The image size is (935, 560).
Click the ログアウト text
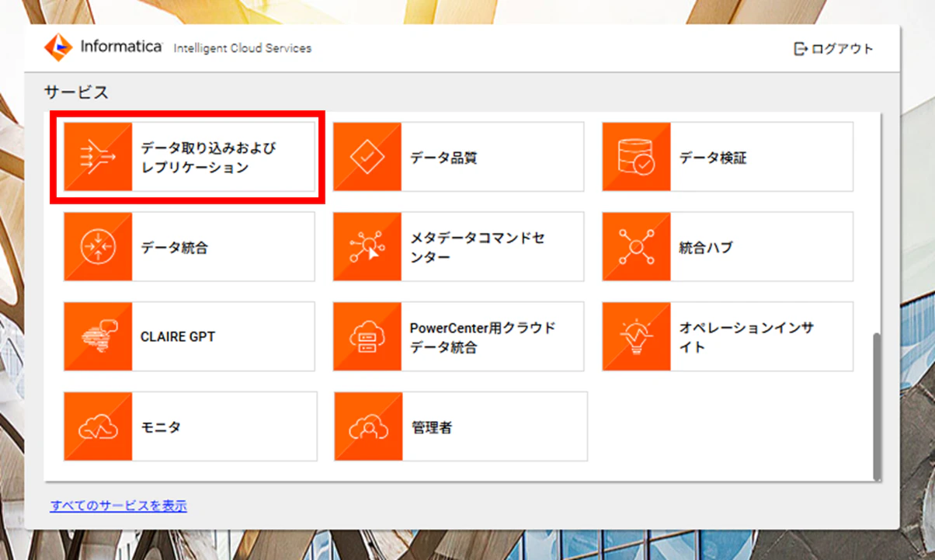[x=843, y=49]
